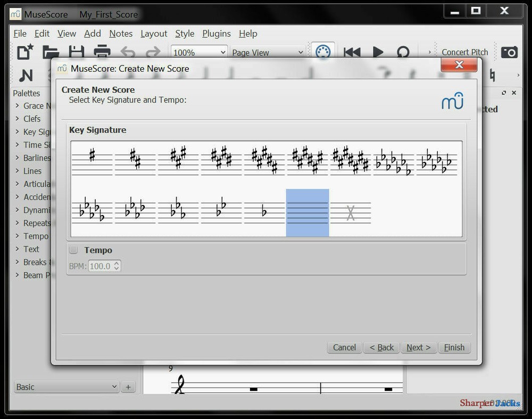Toggle the MIDI input icon
The height and width of the screenshot is (419, 532).
(x=323, y=51)
